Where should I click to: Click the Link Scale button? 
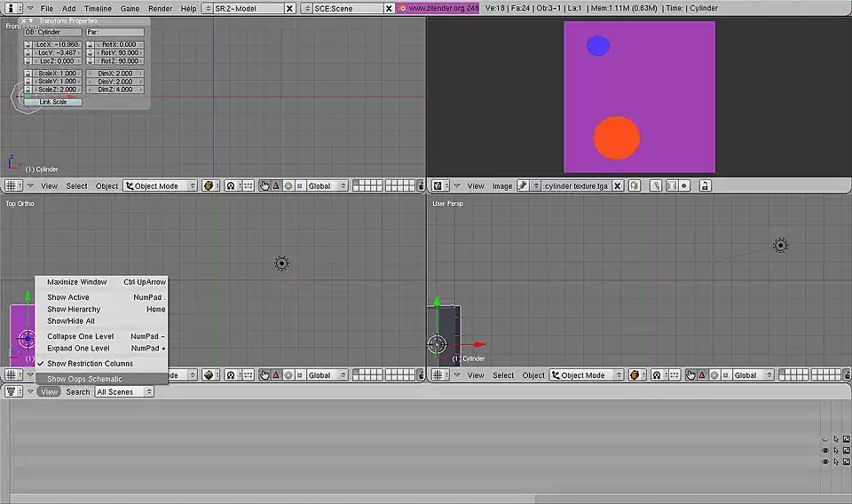pyautogui.click(x=52, y=102)
